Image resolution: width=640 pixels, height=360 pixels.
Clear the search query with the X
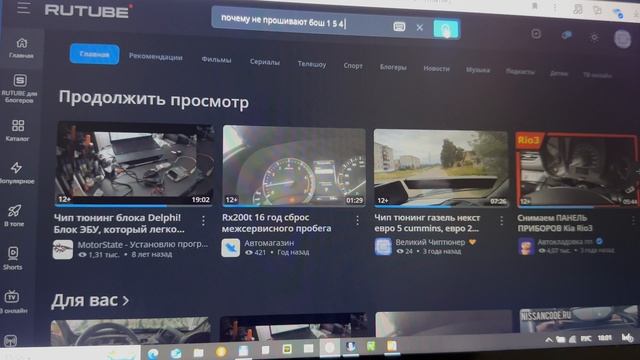420,28
